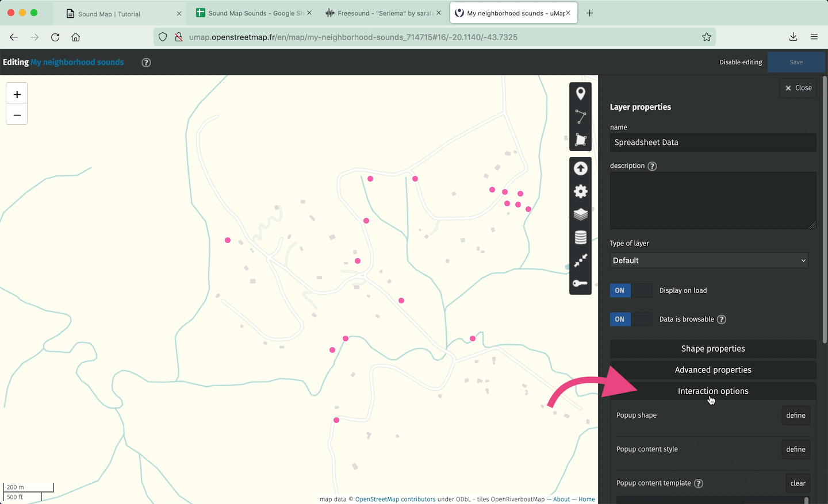This screenshot has height=504, width=828.
Task: Open the tile layers database icon
Action: tap(580, 237)
